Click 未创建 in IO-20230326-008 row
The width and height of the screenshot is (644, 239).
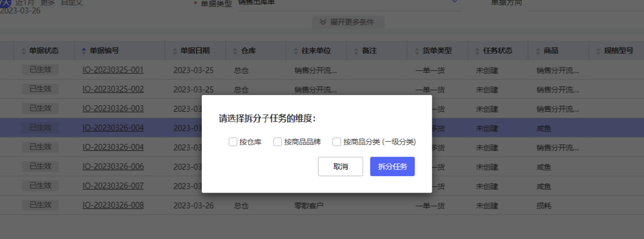coord(487,205)
